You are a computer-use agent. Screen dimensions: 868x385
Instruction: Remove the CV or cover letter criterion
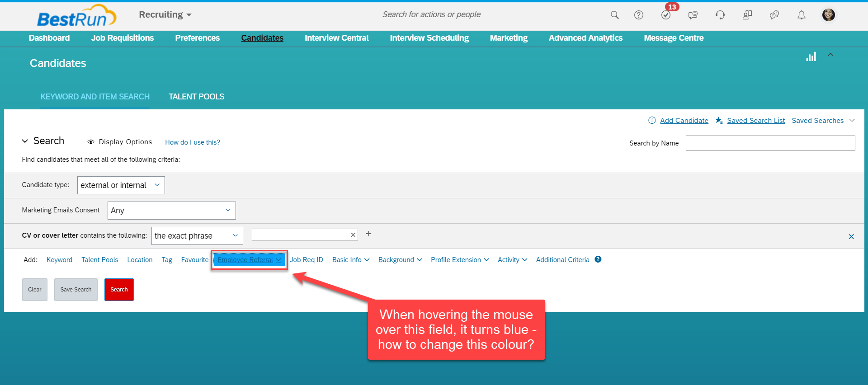click(x=851, y=236)
